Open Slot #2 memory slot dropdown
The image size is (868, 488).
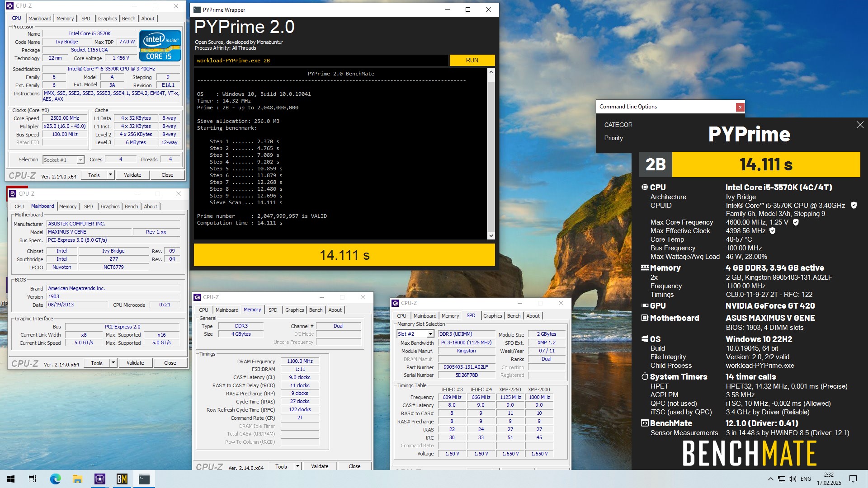[x=415, y=334]
